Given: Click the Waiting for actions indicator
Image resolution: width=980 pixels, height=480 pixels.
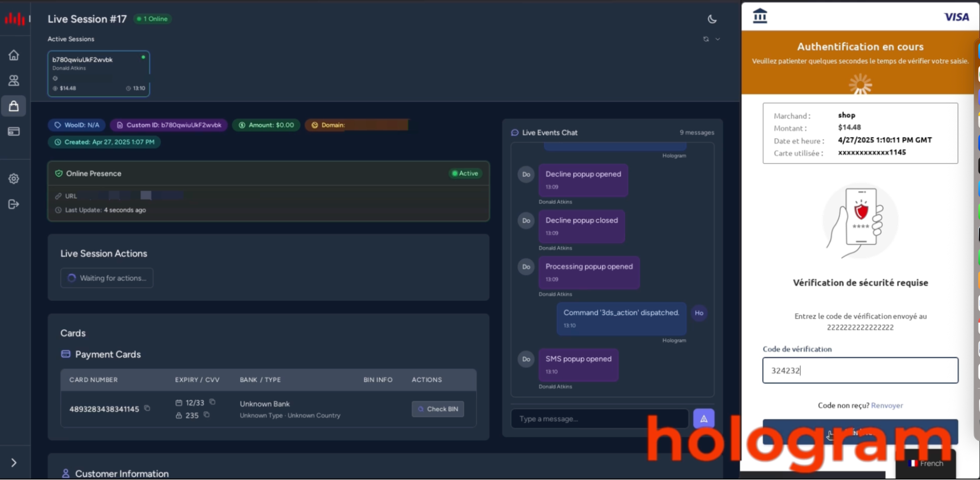Looking at the screenshot, I should point(107,278).
